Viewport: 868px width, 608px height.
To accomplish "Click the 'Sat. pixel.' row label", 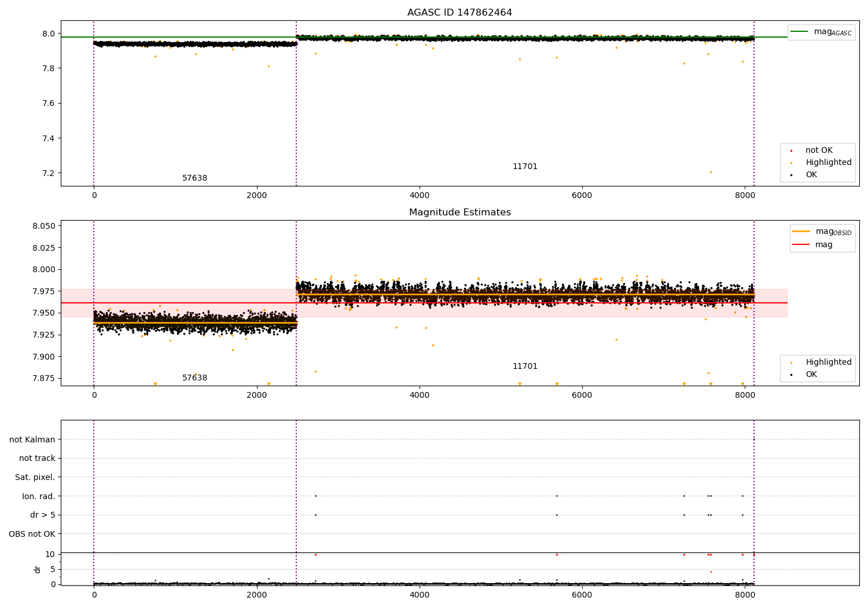I will pyautogui.click(x=35, y=478).
